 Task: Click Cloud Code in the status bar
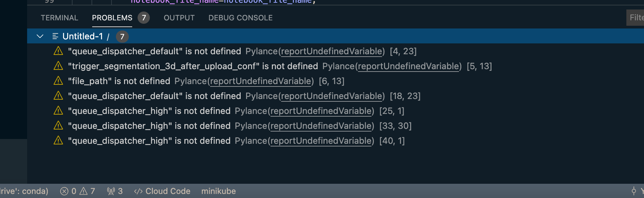coord(162,191)
